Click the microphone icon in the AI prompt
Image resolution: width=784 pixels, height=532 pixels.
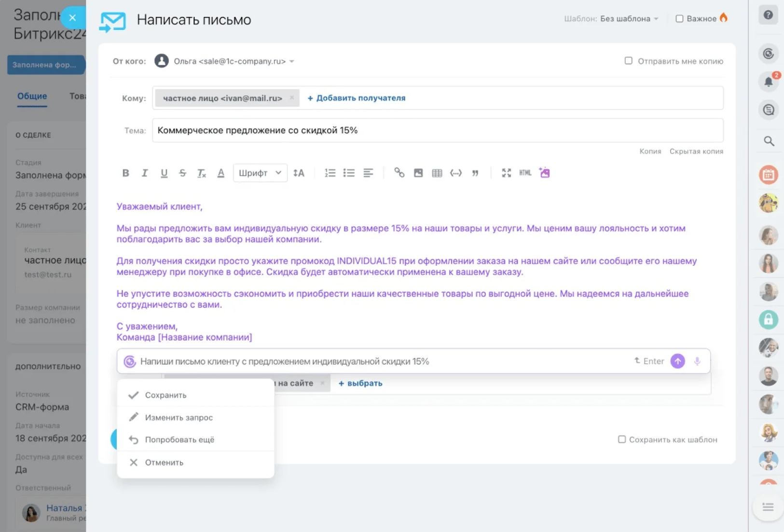697,361
